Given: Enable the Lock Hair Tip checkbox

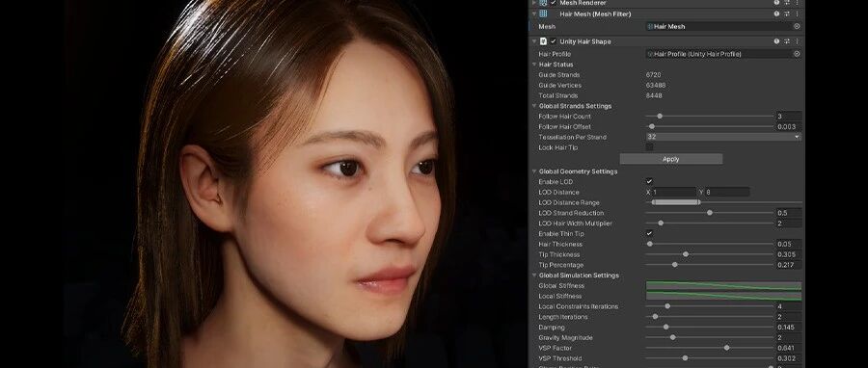Looking at the screenshot, I should point(649,147).
